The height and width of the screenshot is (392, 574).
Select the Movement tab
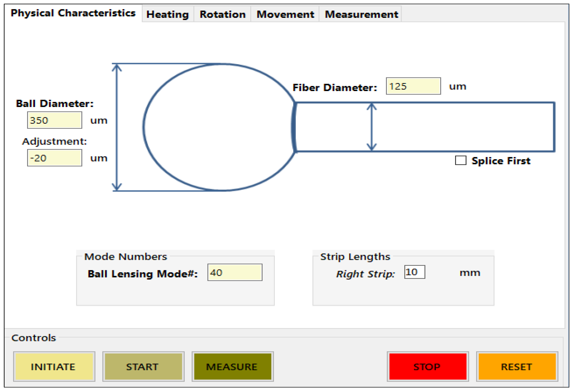pyautogui.click(x=285, y=14)
